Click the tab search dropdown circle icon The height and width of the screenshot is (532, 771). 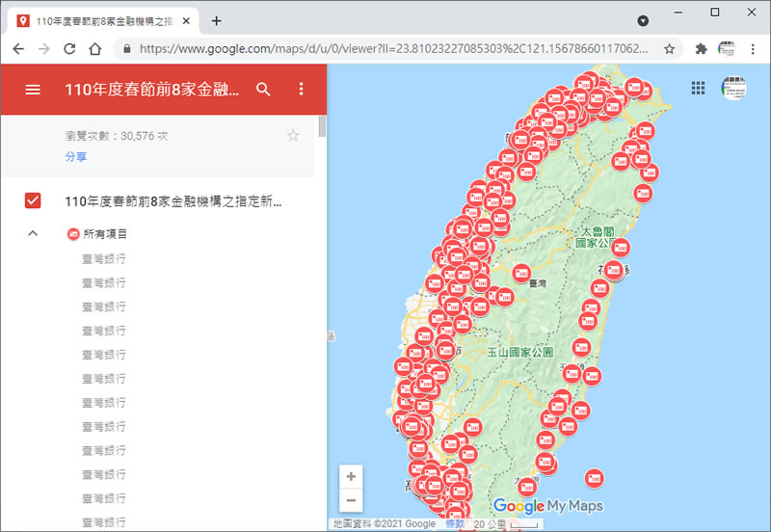click(x=643, y=20)
